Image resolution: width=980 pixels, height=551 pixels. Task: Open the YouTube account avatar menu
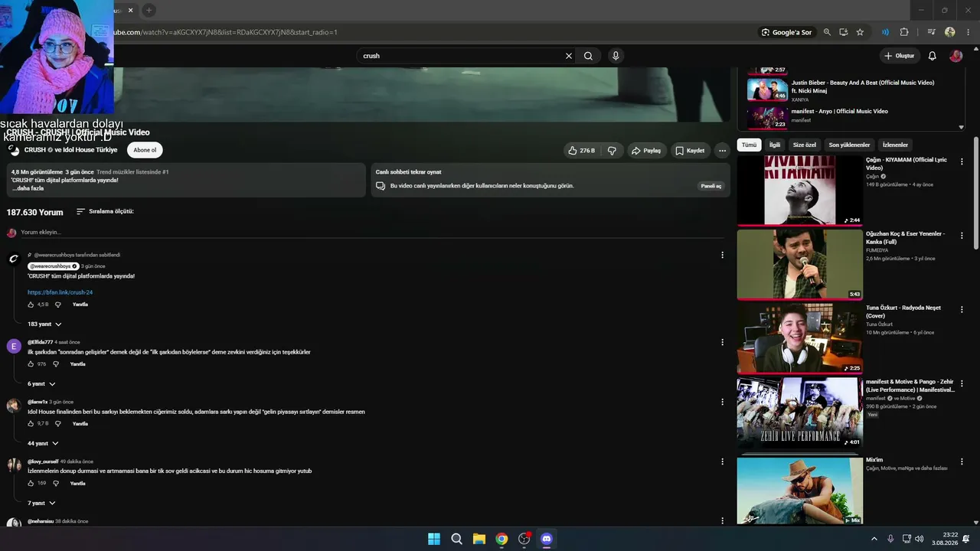[x=955, y=56]
